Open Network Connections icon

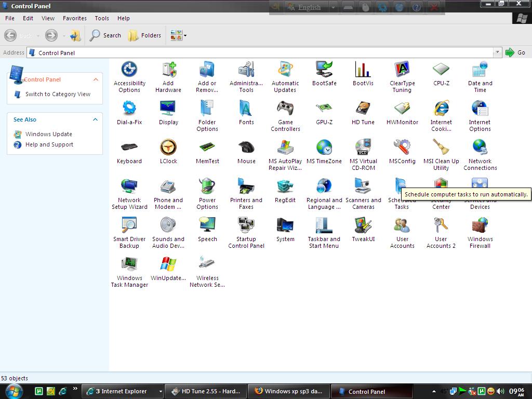[480, 148]
